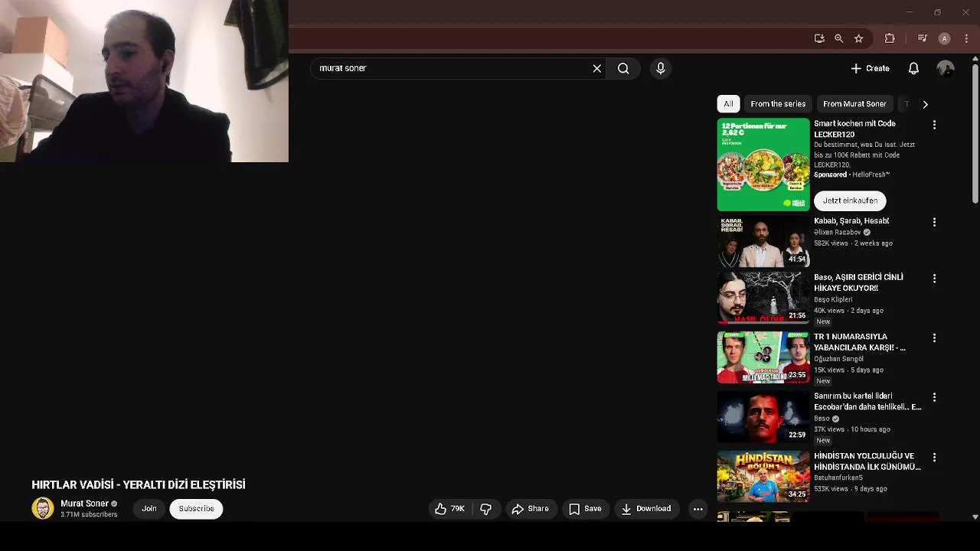Open Əlixan Rəcəbov channel name
This screenshot has width=980, height=551.
[x=838, y=233]
